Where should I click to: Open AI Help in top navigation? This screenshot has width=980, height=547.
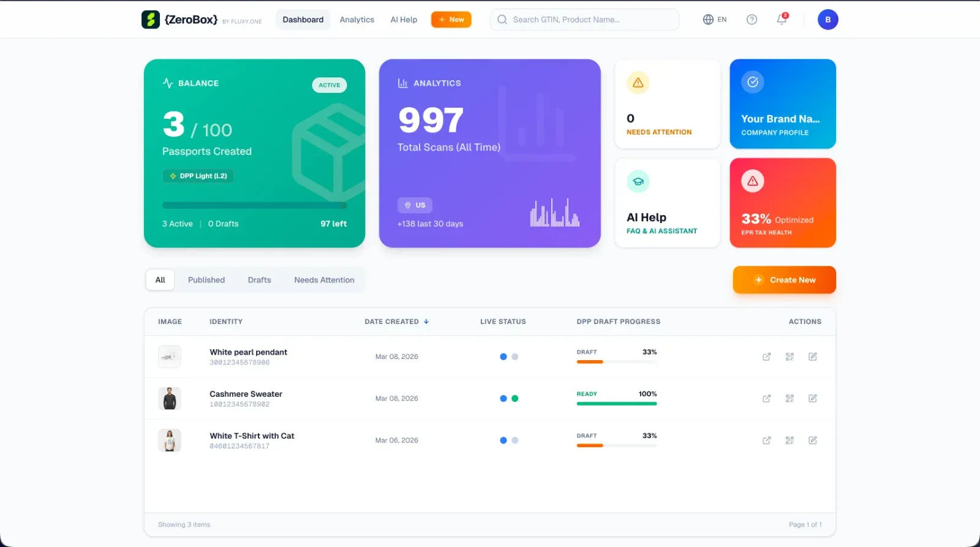pos(404,20)
